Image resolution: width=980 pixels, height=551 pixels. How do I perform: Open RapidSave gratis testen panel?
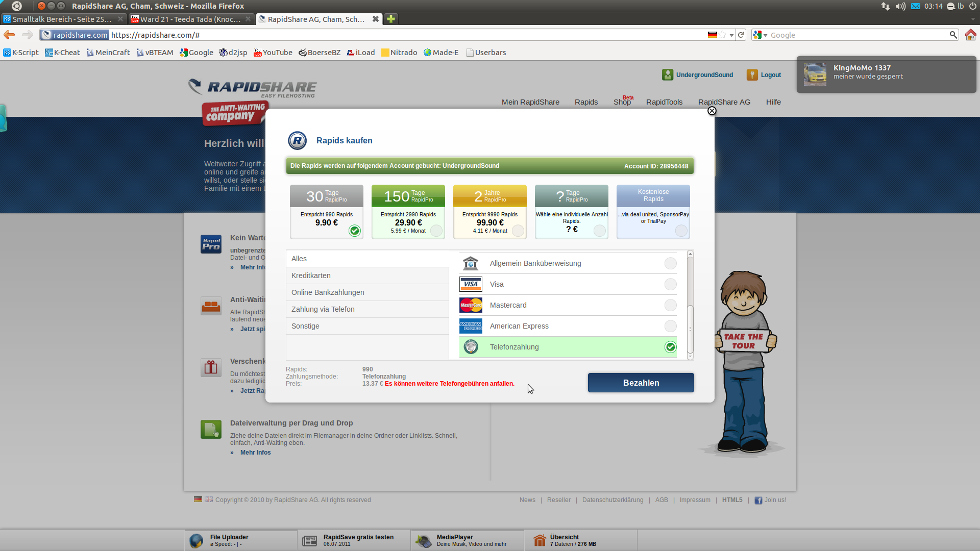(354, 540)
